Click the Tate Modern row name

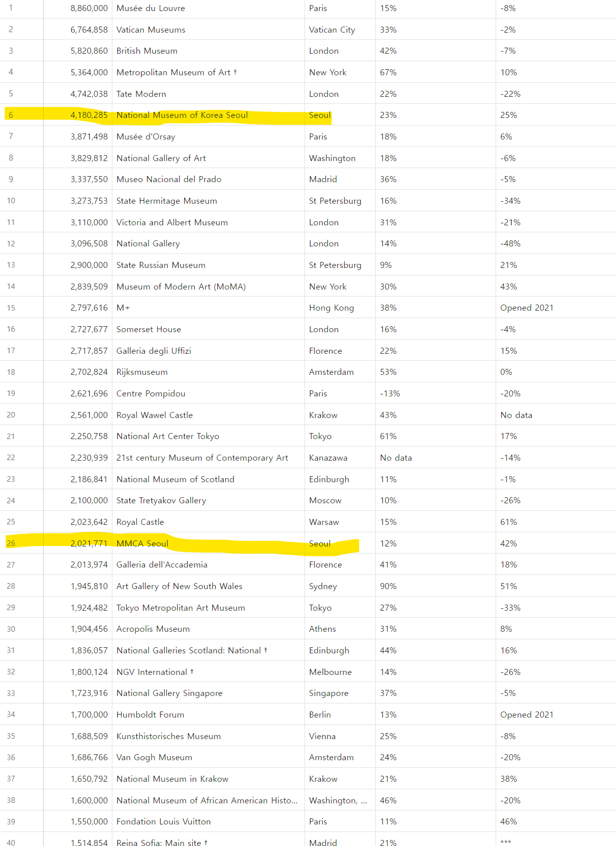(x=141, y=94)
